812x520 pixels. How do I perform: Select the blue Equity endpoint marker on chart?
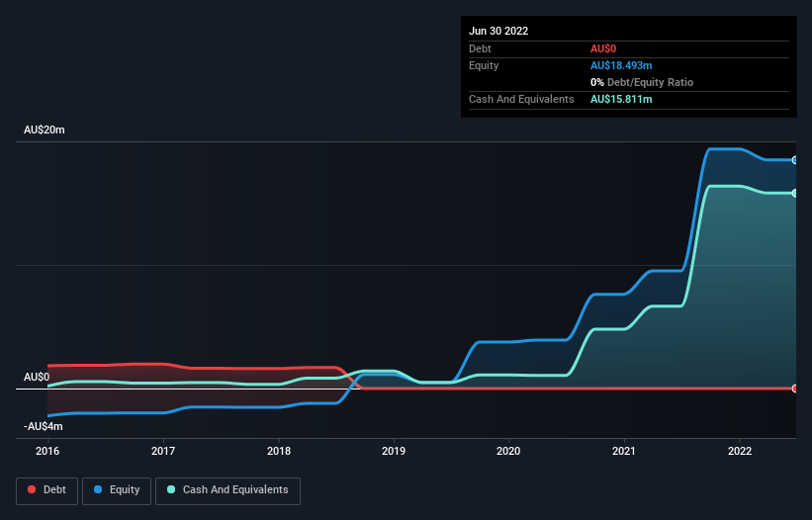[x=795, y=160]
